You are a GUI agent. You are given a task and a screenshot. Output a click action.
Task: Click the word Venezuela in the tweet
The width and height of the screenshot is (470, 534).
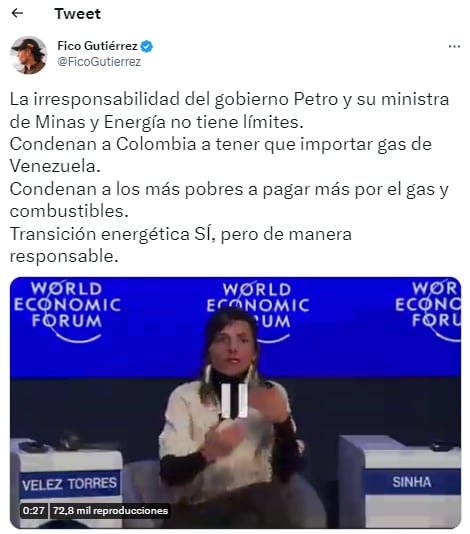tap(55, 166)
